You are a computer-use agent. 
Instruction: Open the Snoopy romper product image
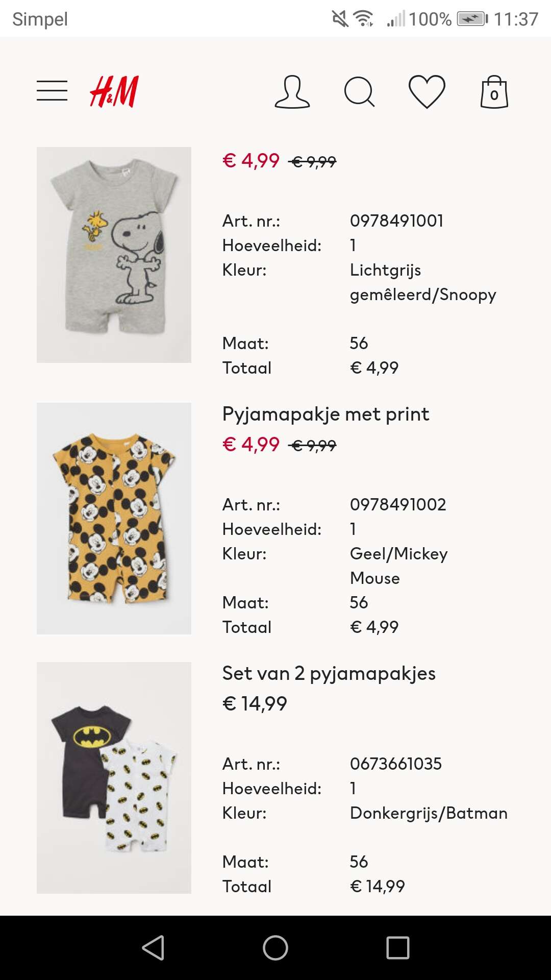click(x=114, y=255)
